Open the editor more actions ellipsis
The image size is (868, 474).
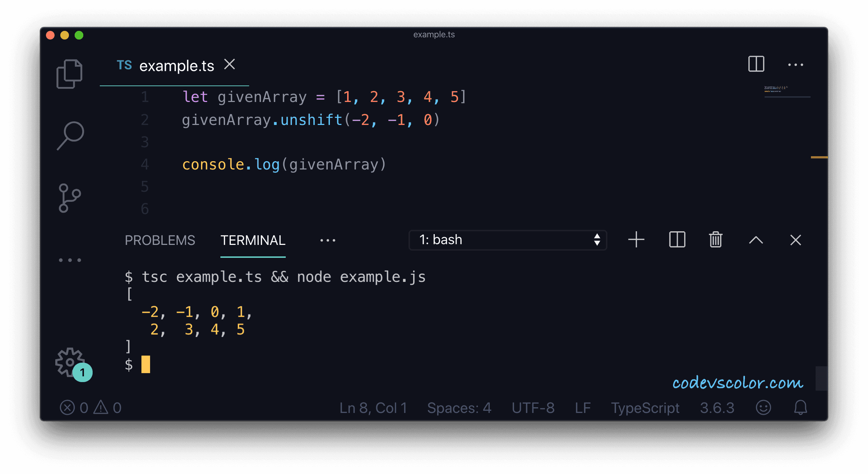point(796,65)
